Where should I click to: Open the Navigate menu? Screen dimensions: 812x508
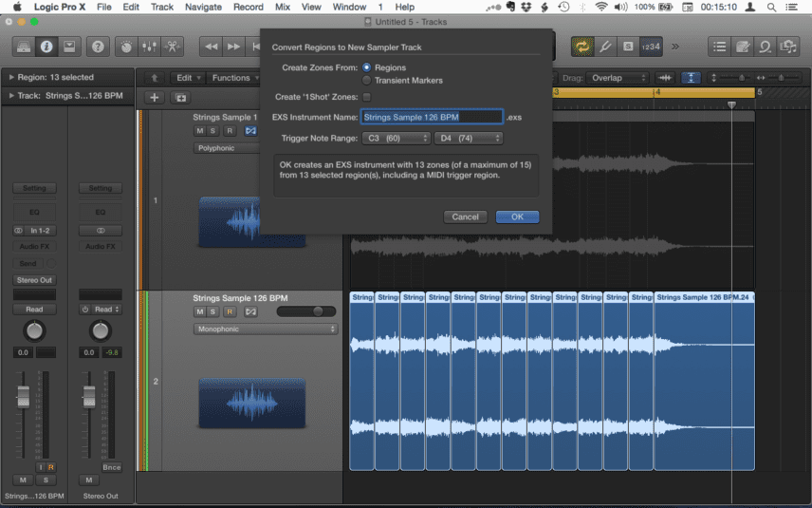coord(204,7)
